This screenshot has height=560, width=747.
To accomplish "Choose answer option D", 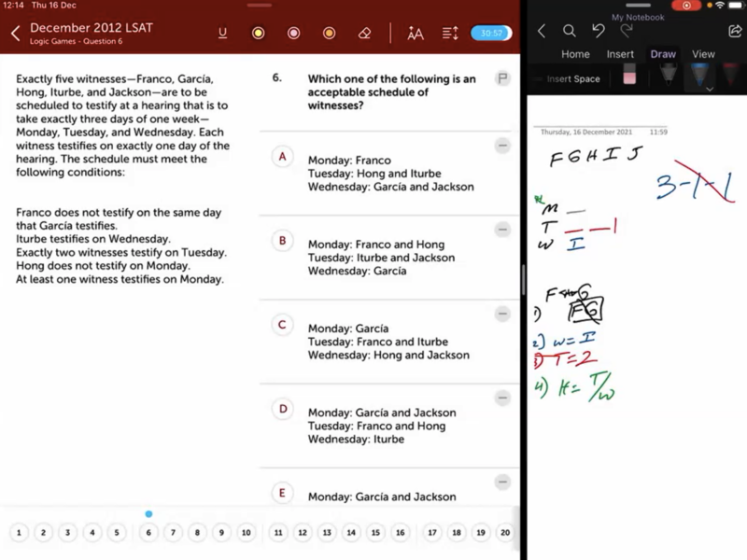I will point(283,409).
